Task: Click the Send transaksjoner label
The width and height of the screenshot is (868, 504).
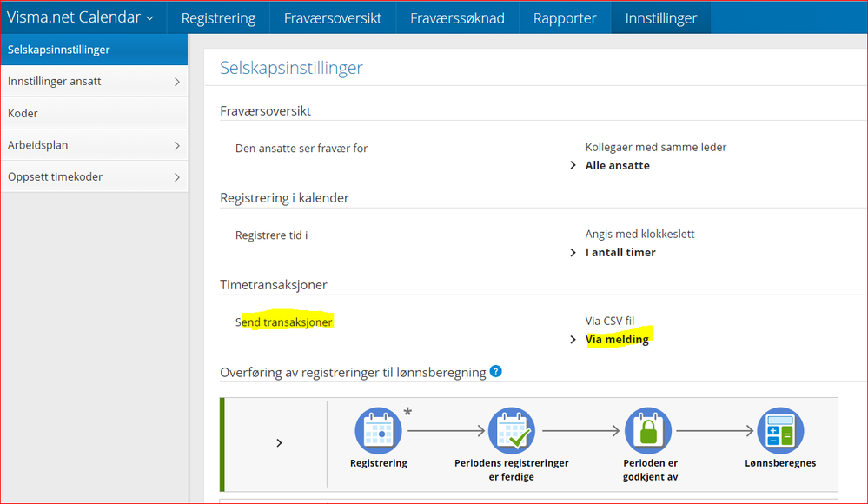Action: tap(284, 322)
